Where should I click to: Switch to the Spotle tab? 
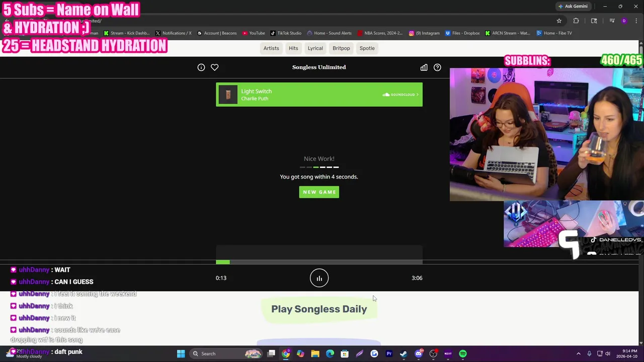point(367,48)
